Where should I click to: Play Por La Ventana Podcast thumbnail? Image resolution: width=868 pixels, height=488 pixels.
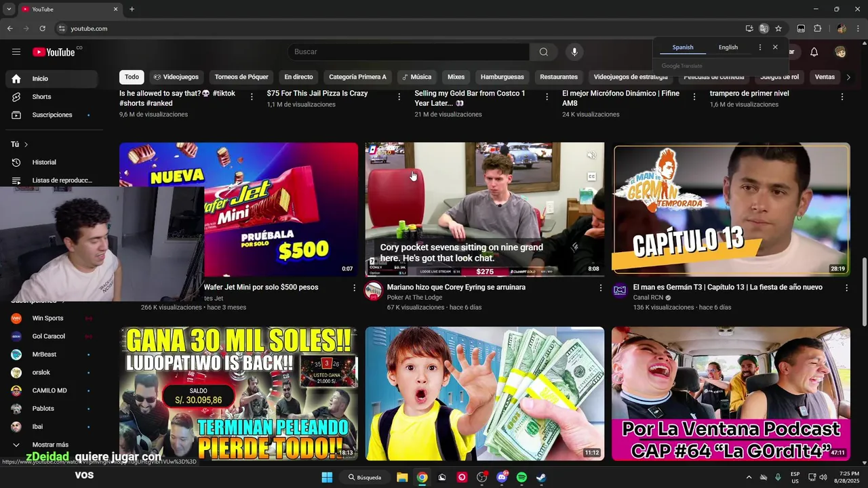pyautogui.click(x=731, y=394)
